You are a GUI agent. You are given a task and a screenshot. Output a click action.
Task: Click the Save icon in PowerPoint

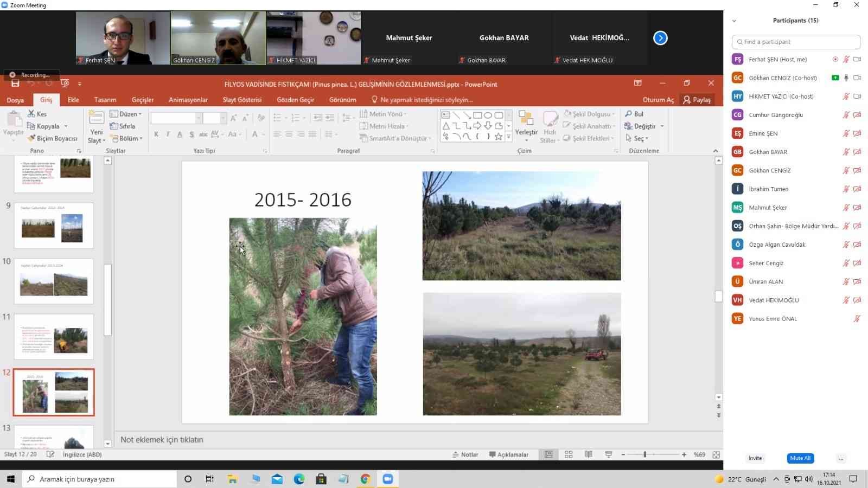[x=15, y=84]
